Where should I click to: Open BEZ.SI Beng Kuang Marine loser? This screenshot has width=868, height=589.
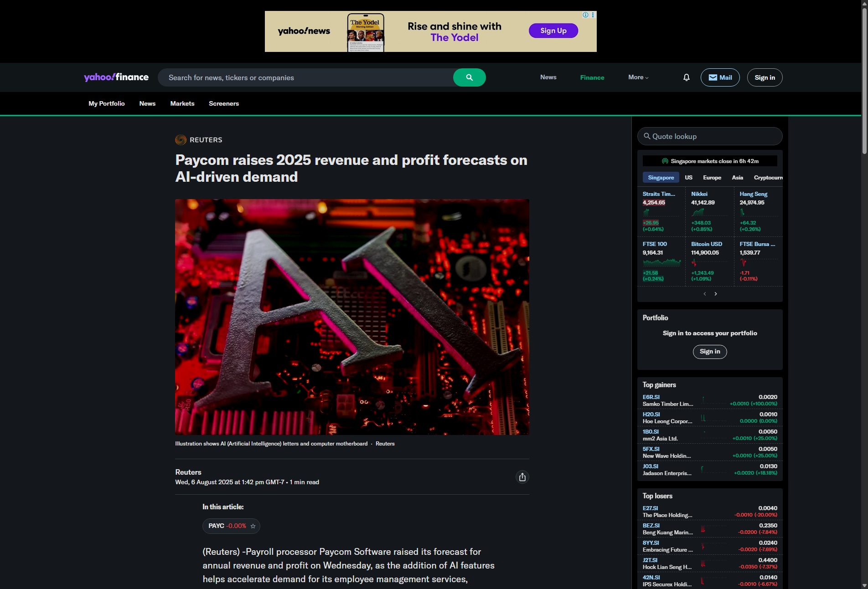click(x=710, y=529)
